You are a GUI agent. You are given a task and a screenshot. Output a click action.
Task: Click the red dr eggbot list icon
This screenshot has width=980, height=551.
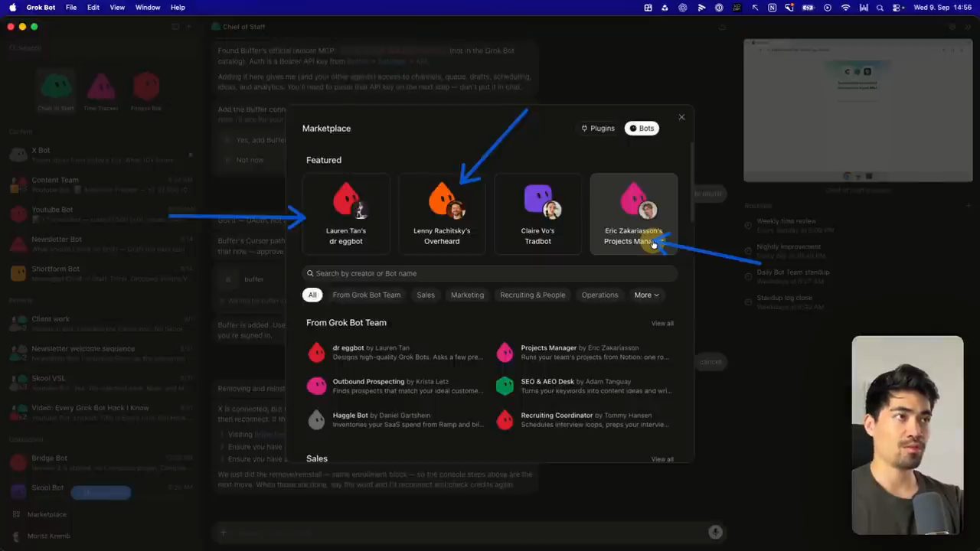click(x=316, y=352)
